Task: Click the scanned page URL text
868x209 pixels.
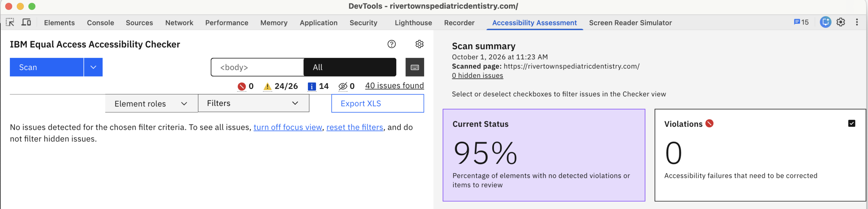Action: pos(571,66)
